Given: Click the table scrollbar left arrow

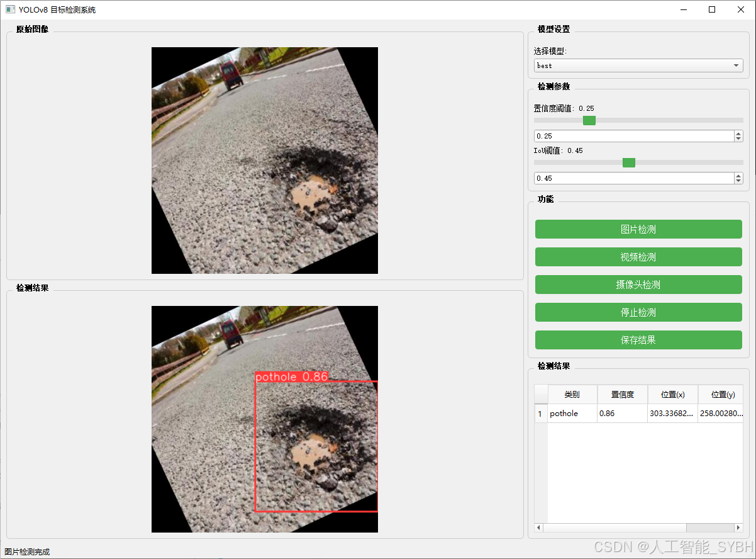Looking at the screenshot, I should pyautogui.click(x=539, y=528).
